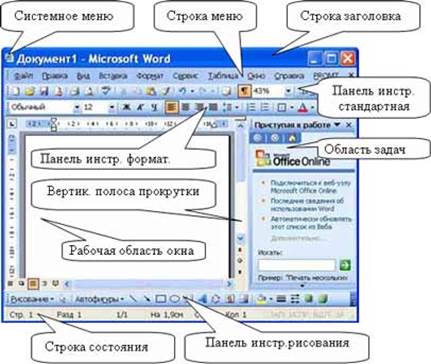431x364 pixels.
Task: Open the latest Word usage news link
Action: coord(307,205)
